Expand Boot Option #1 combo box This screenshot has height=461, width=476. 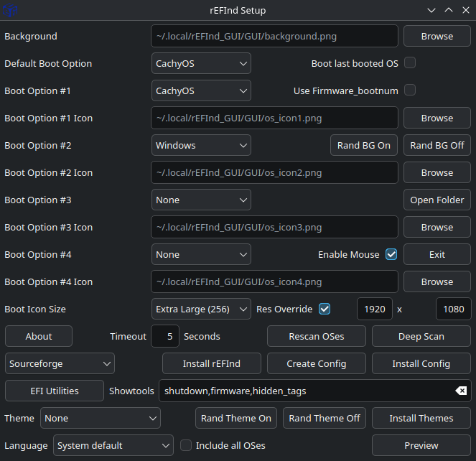[201, 90]
